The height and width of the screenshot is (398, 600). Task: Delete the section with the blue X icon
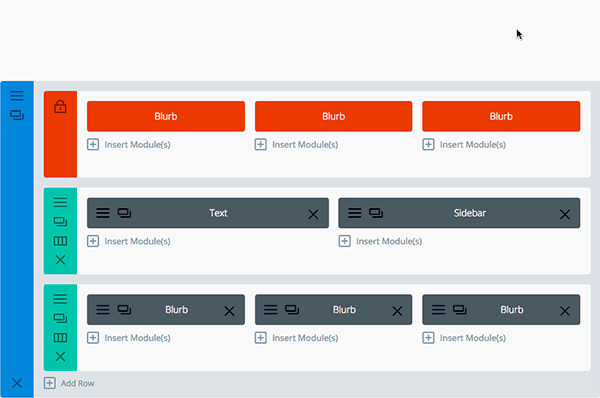click(x=17, y=383)
